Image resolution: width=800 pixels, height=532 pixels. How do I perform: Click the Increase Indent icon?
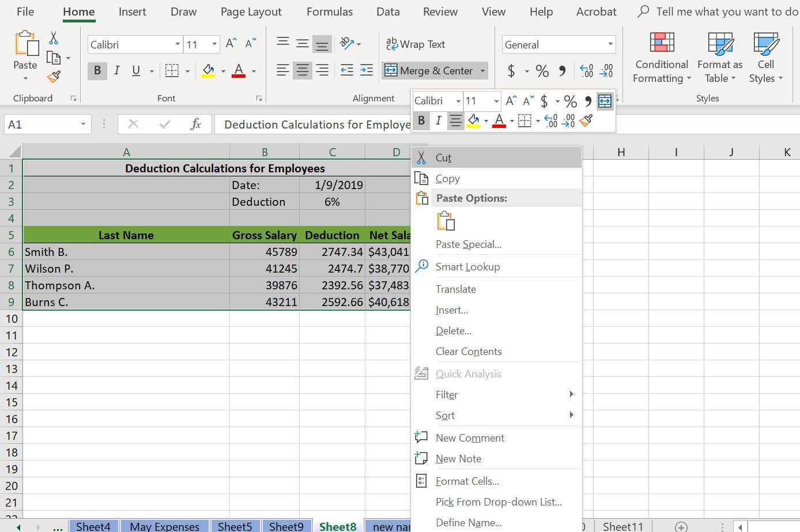(366, 70)
